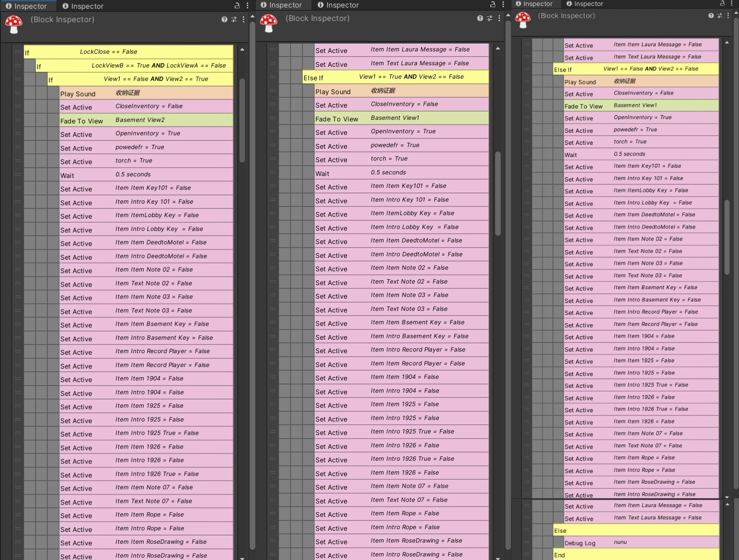The height and width of the screenshot is (560, 739).
Task: Click the preset sliders icon in the left Block Inspector
Action: pyautogui.click(x=234, y=19)
